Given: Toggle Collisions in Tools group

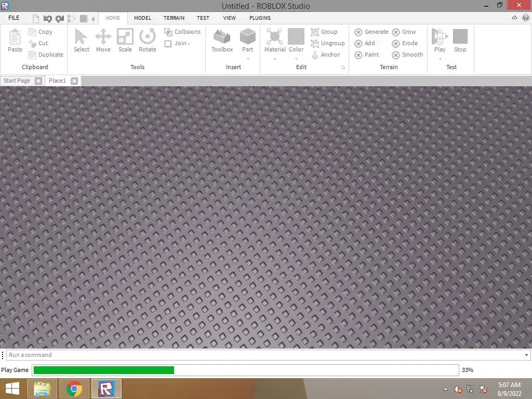Looking at the screenshot, I should (182, 32).
